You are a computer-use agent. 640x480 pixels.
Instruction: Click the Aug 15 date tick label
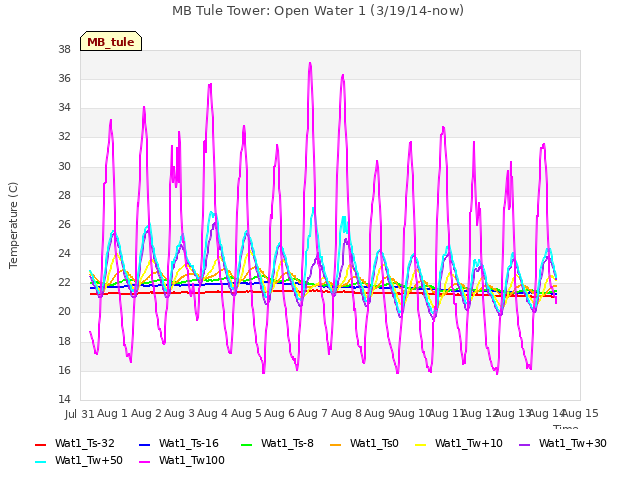pyautogui.click(x=580, y=413)
